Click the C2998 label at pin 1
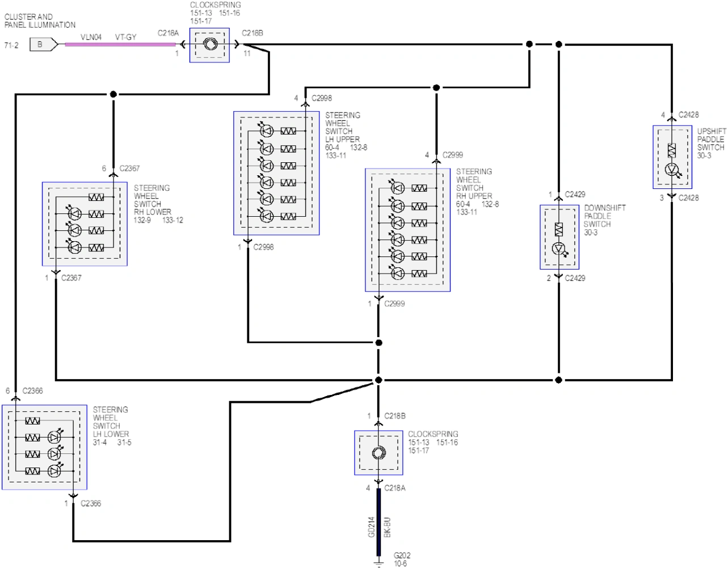The width and height of the screenshot is (728, 568). [263, 247]
